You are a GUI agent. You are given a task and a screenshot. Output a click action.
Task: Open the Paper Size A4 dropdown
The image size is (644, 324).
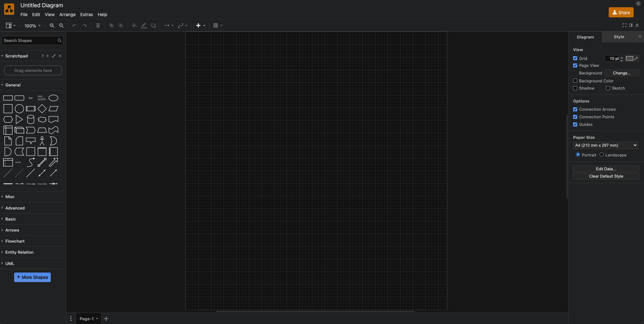[x=606, y=145]
